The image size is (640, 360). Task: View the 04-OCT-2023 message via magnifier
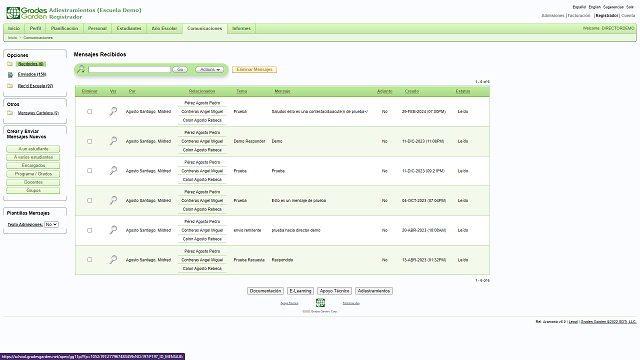pyautogui.click(x=113, y=200)
